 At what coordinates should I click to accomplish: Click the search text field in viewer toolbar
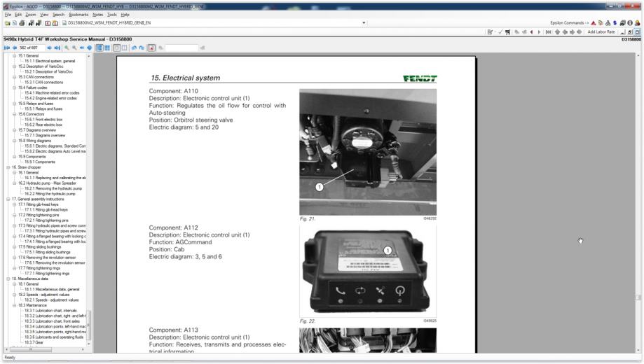point(181,48)
